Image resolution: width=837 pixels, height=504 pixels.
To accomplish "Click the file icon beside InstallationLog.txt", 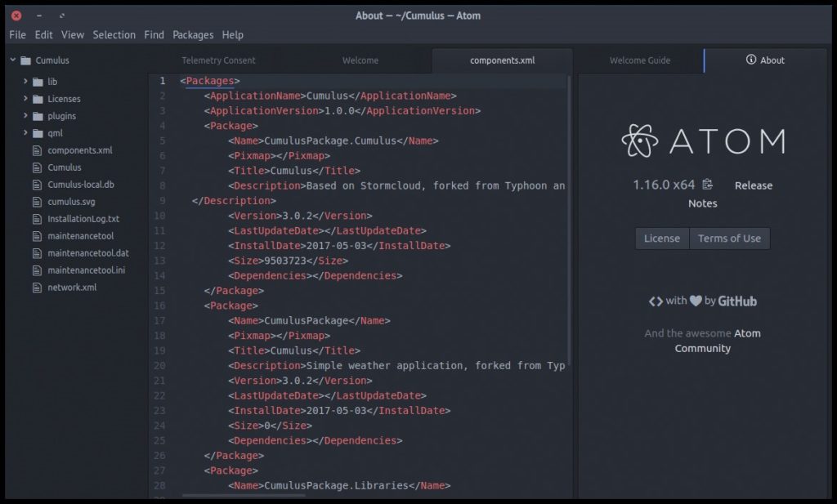I will (37, 219).
